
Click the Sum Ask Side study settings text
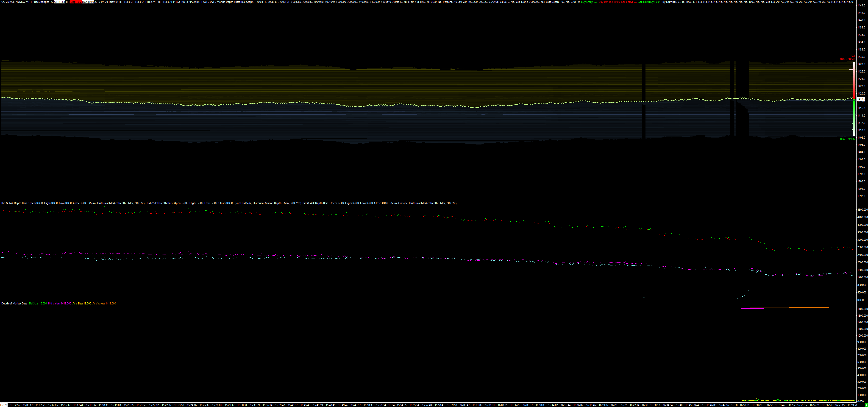pyautogui.click(x=424, y=203)
